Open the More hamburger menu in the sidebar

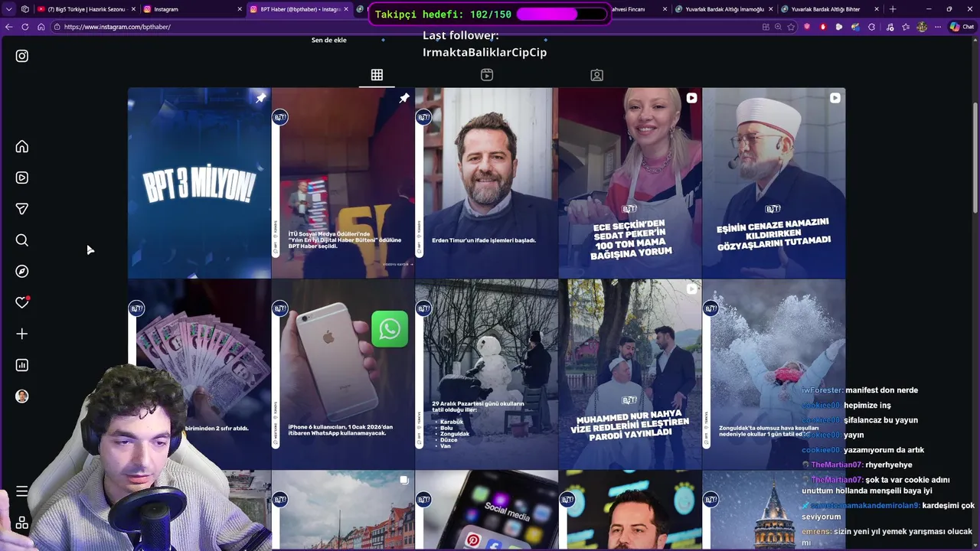pyautogui.click(x=22, y=491)
